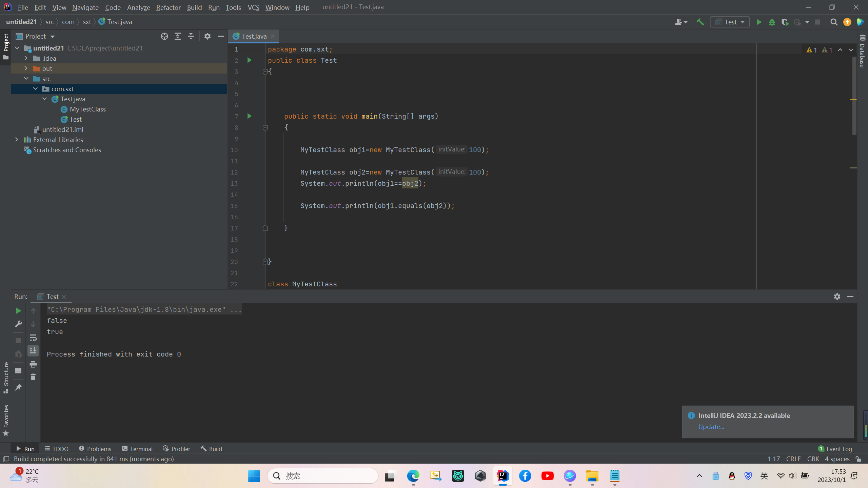Expand External Libraries node
This screenshot has width=868, height=488.
pyautogui.click(x=17, y=140)
